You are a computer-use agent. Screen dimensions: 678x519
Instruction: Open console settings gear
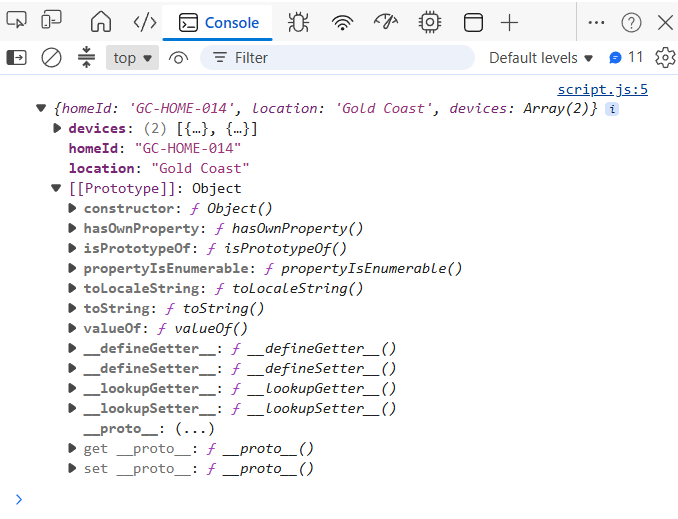(x=665, y=58)
